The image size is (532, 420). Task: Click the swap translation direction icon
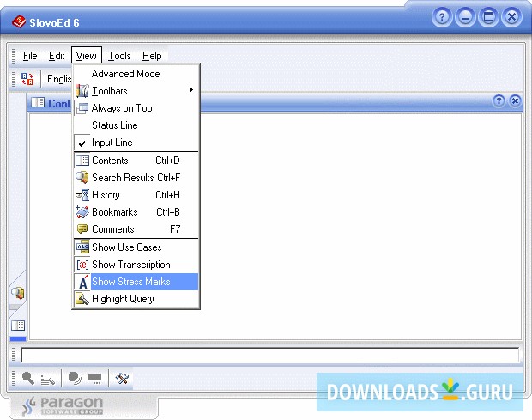pos(27,79)
